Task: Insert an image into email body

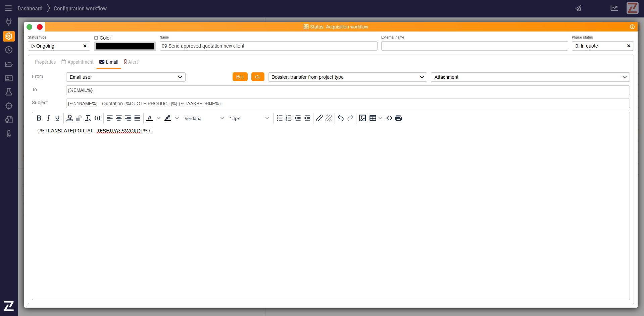Action: click(362, 118)
